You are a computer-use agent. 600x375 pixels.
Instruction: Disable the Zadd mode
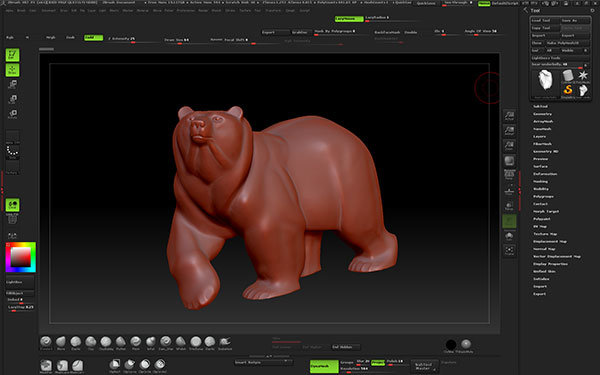(x=93, y=38)
